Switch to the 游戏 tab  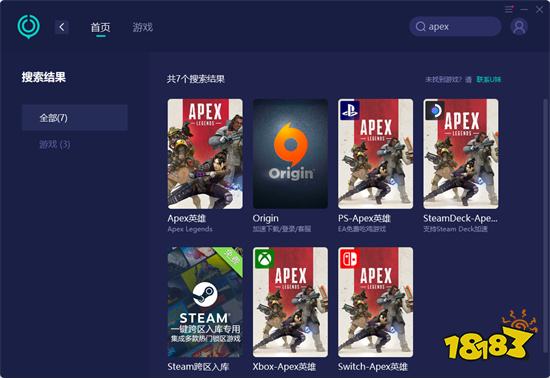[x=143, y=27]
